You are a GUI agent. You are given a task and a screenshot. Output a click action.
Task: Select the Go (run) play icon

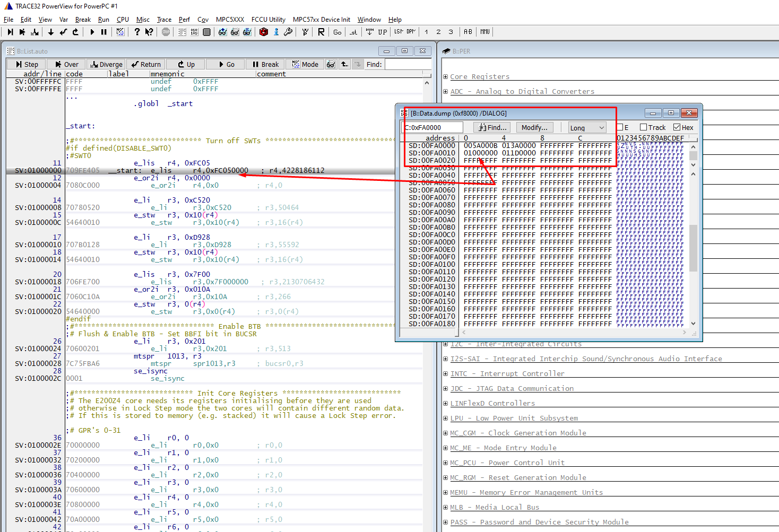pos(92,32)
